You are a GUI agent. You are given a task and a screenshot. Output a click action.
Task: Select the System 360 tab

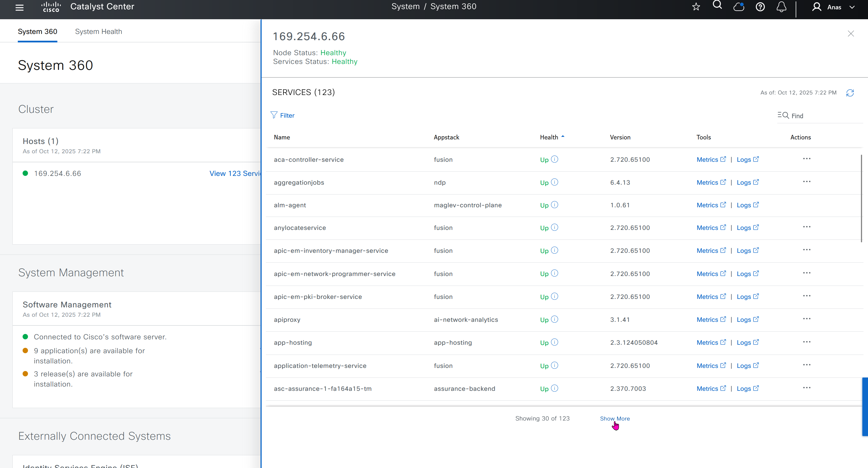[37, 31]
